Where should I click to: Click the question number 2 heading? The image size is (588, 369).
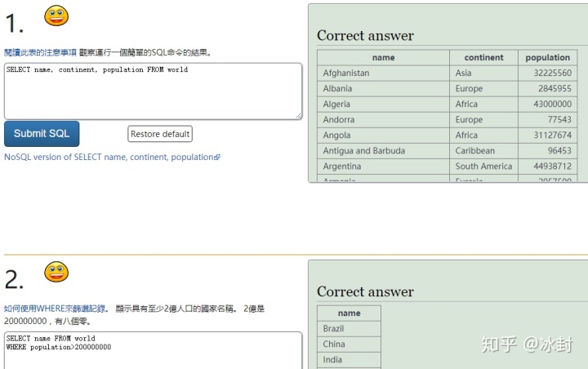tap(14, 280)
